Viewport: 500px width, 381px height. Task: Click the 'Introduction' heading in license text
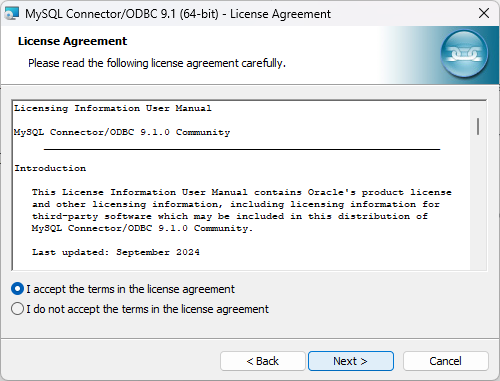tap(50, 168)
